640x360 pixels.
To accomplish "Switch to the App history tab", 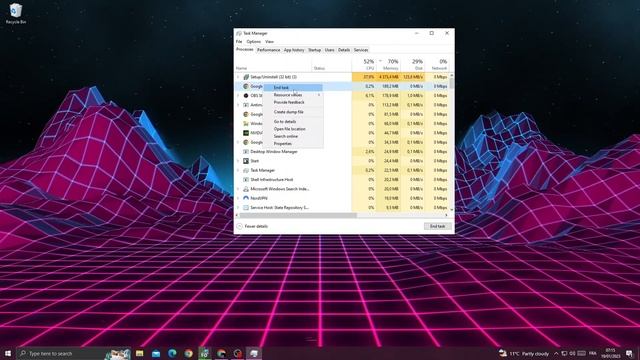I will (294, 50).
